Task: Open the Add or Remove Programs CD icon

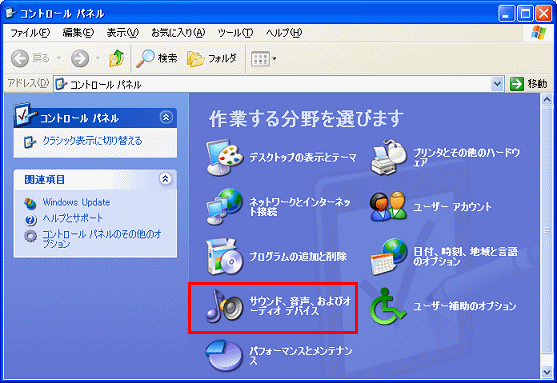Action: tap(225, 257)
